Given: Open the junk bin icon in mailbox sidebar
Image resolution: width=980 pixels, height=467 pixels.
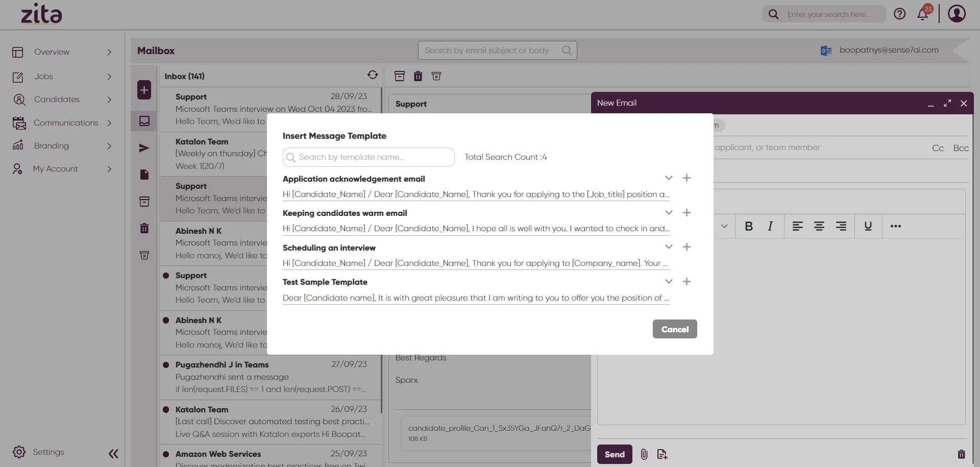Looking at the screenshot, I should (x=144, y=255).
